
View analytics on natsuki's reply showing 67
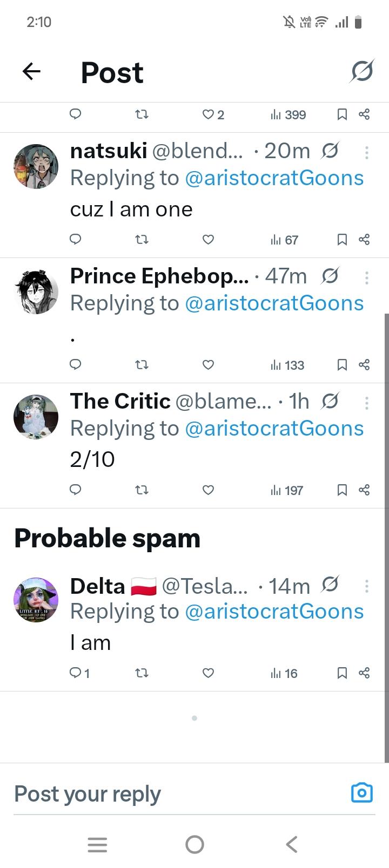pos(285,240)
